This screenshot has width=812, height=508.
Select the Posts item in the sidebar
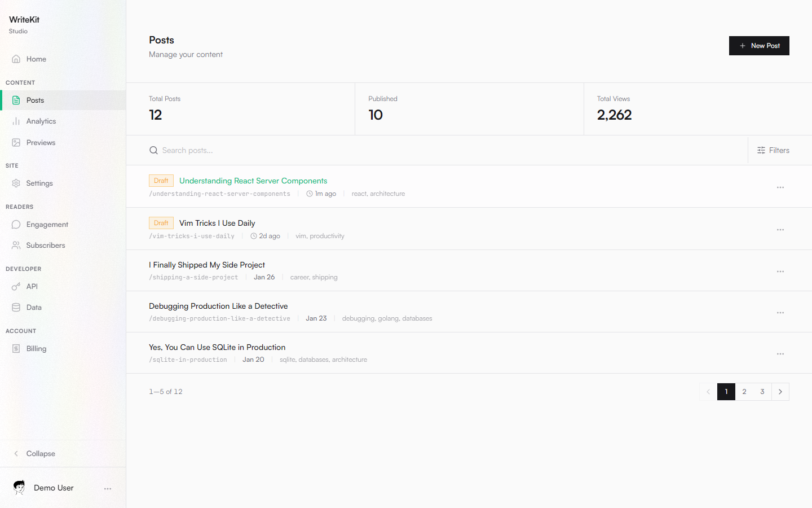(x=36, y=100)
